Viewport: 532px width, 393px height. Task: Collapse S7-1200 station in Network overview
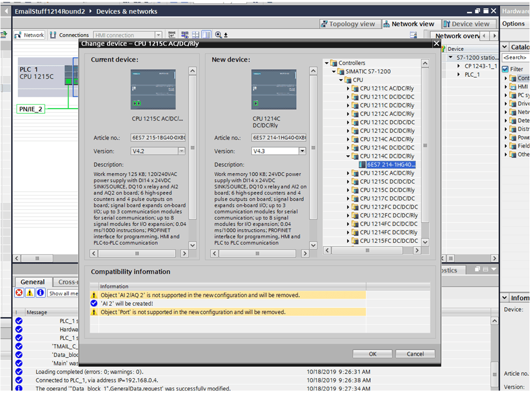click(450, 57)
